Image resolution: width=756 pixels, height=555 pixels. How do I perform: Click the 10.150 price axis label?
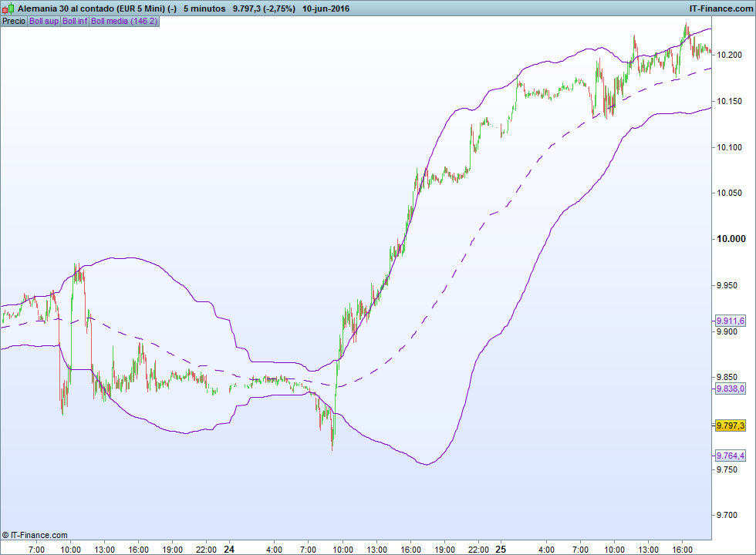(x=730, y=101)
